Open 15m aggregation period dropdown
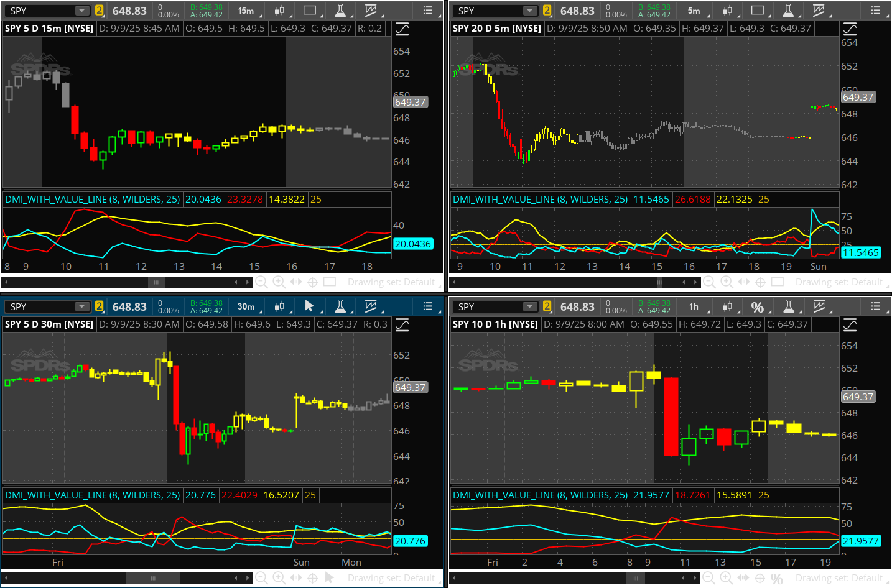 pyautogui.click(x=248, y=11)
